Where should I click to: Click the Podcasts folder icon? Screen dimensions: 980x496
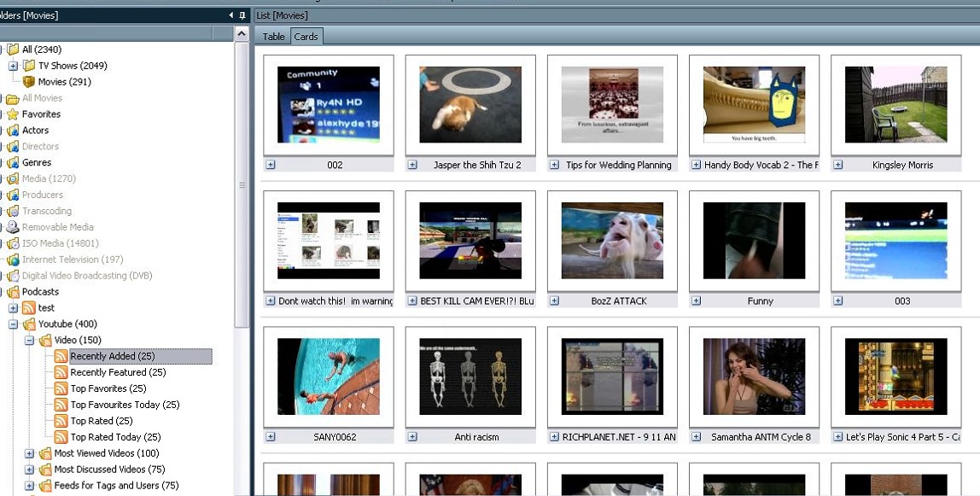tap(13, 292)
